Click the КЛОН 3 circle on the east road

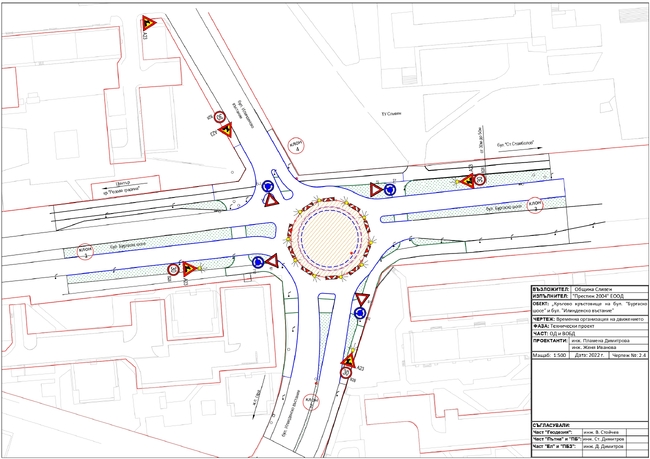coord(535,203)
